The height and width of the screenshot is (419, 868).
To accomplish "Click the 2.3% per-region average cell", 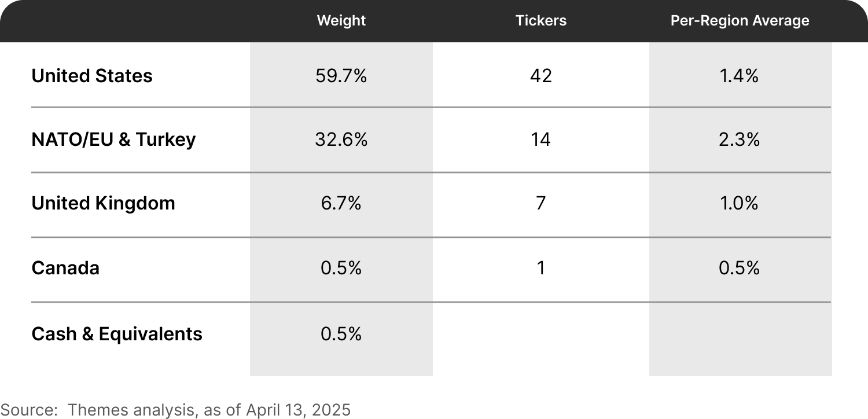I will pos(740,139).
